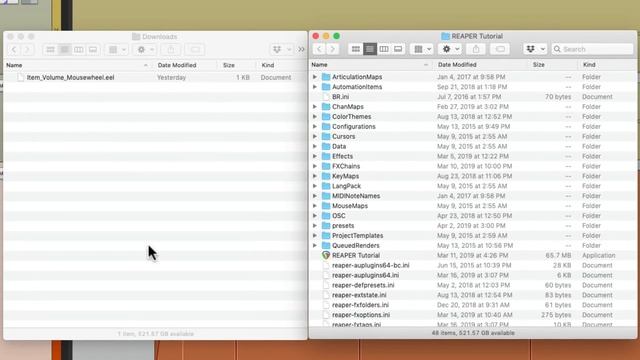The image size is (640, 360).
Task: Switch Downloads window to icon view
Action: pos(50,50)
